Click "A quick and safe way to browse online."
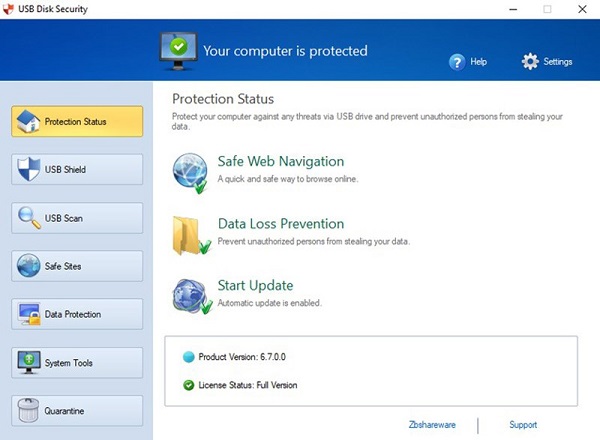 pos(288,179)
